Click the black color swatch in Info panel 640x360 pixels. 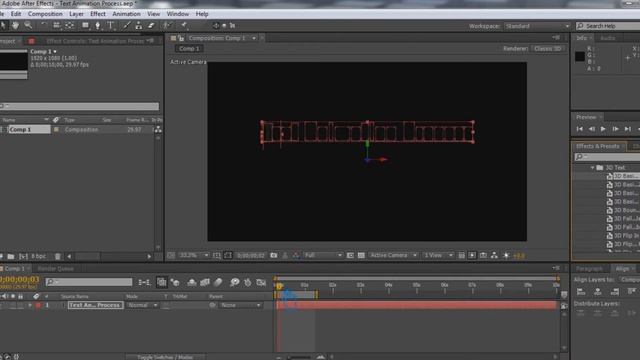tap(580, 56)
